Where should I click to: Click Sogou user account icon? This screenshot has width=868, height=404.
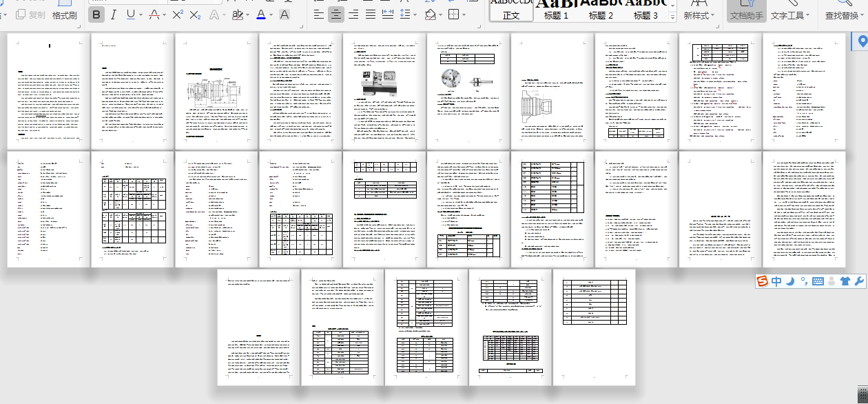831,281
